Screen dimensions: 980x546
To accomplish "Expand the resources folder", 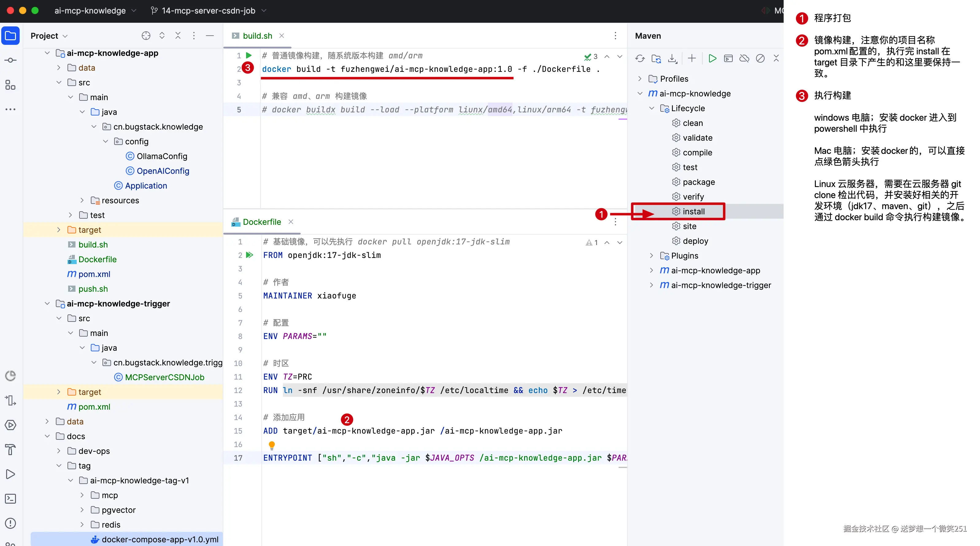I will pos(82,200).
